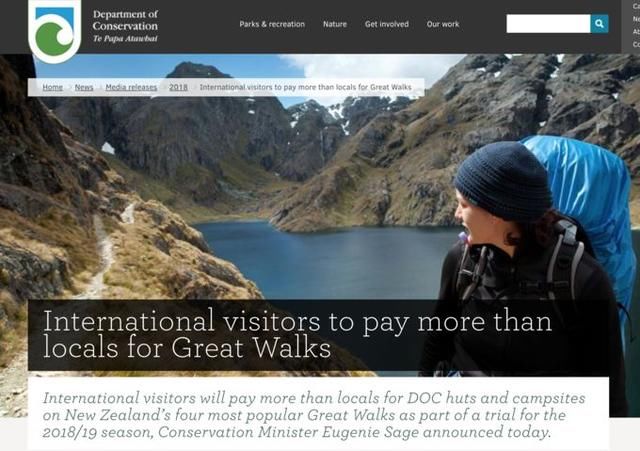This screenshot has width=640, height=451.
Task: Click the Te Papa Atawhai subtitle
Action: pyautogui.click(x=125, y=39)
